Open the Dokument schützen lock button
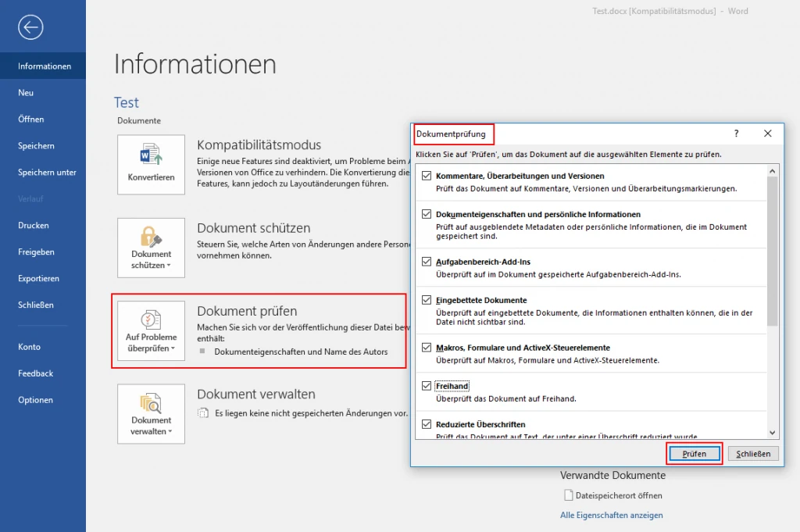800x532 pixels. pos(151,248)
